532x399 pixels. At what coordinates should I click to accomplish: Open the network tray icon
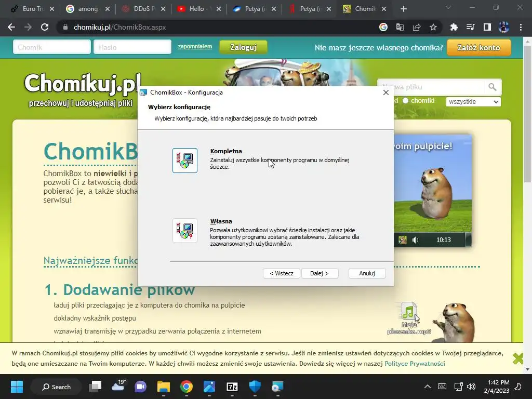point(458,387)
